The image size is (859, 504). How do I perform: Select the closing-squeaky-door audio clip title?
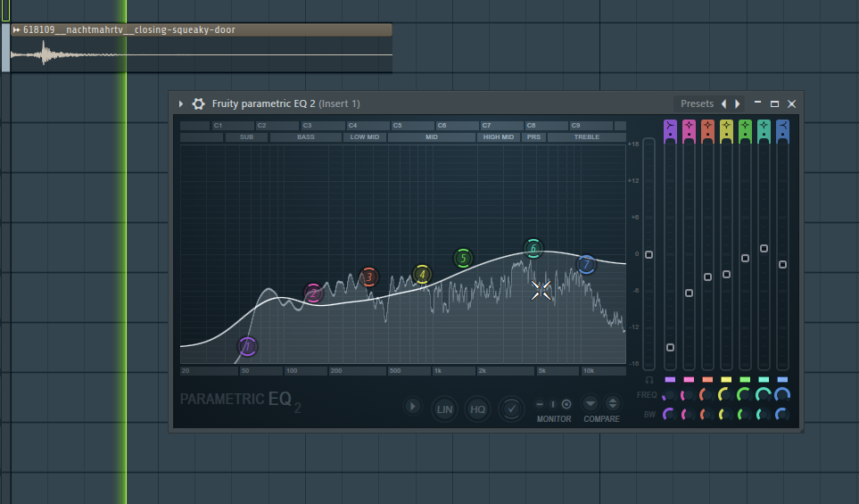129,29
